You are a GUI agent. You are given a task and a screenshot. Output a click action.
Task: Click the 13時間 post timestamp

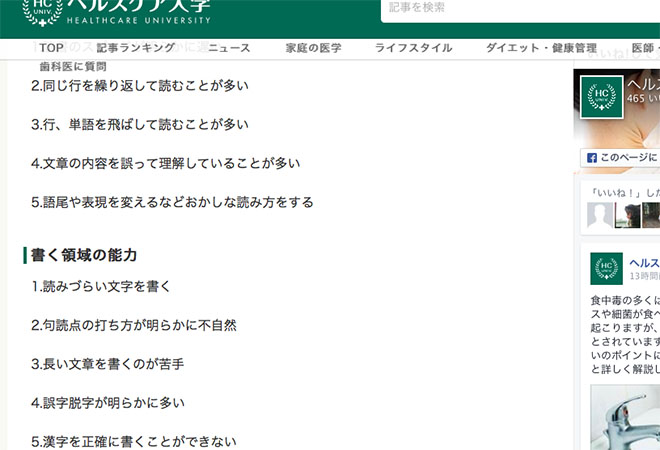click(x=644, y=276)
